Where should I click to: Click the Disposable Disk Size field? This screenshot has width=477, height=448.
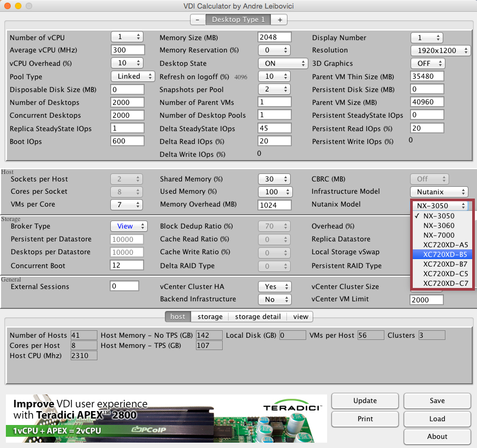click(x=127, y=89)
